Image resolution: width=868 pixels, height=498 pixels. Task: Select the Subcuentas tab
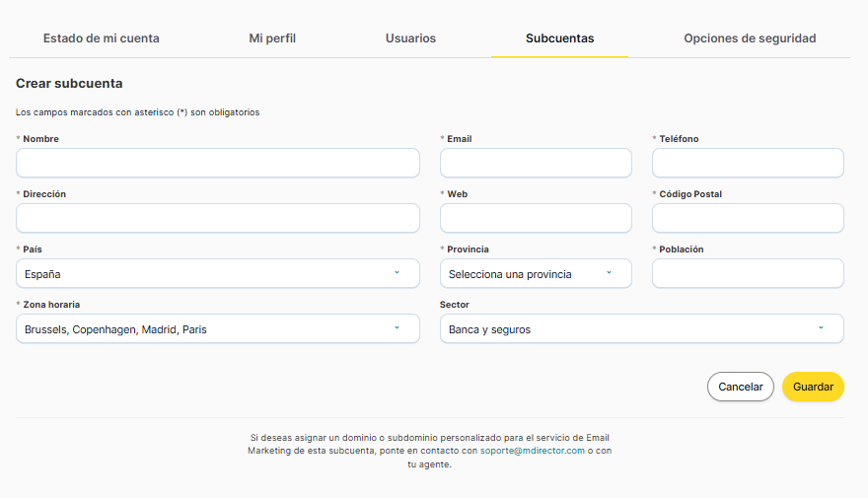point(559,38)
